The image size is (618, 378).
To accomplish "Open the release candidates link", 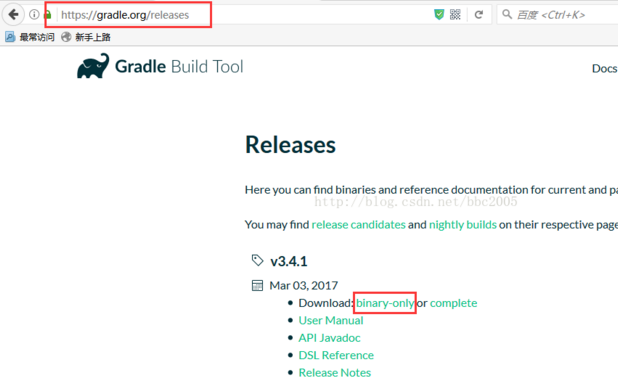I will (x=358, y=225).
